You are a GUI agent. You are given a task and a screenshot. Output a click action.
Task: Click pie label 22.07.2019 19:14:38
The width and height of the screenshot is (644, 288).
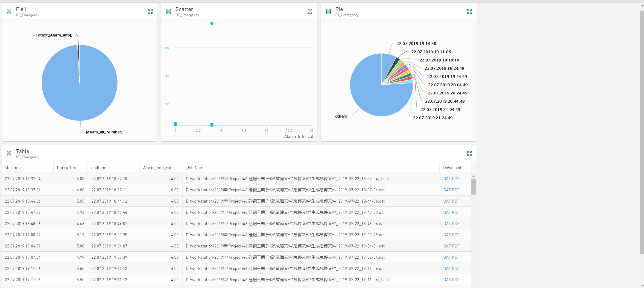[x=416, y=43]
